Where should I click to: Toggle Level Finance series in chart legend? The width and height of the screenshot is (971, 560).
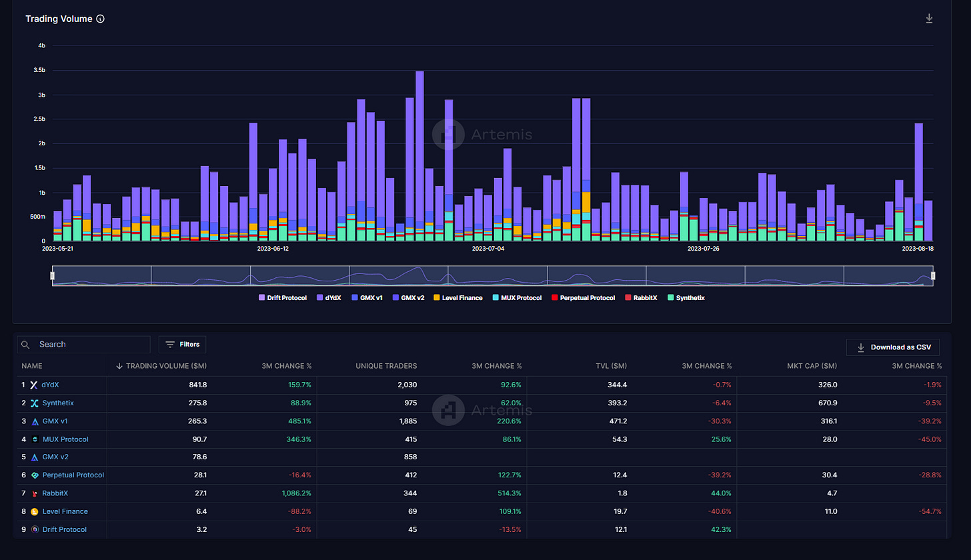click(x=457, y=298)
